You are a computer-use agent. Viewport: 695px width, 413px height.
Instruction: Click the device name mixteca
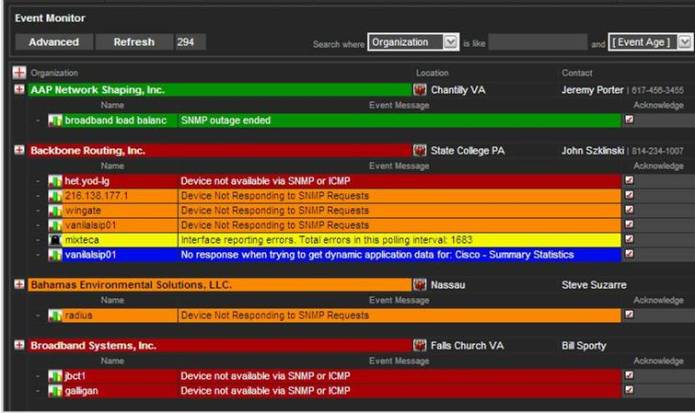pos(82,240)
